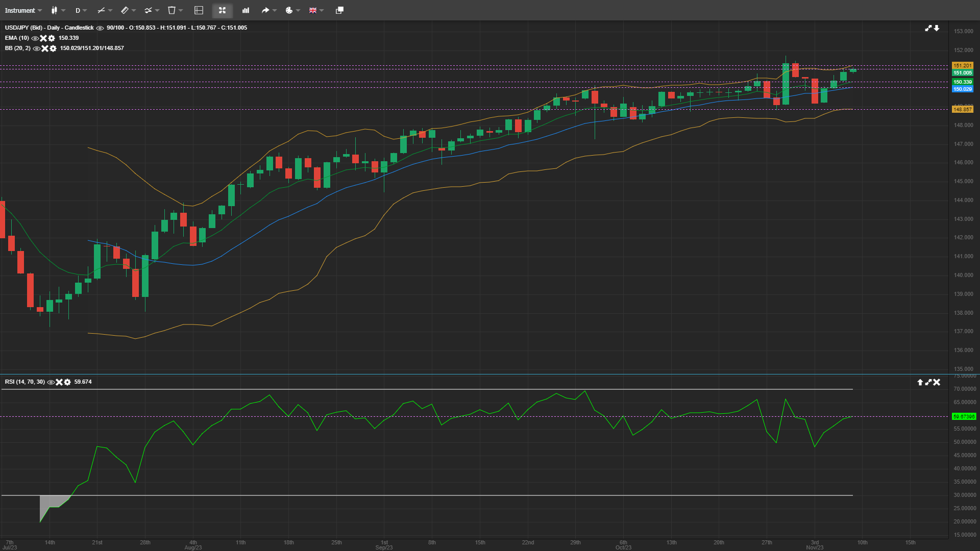Click the green 151.005 current price tag

[x=963, y=73]
